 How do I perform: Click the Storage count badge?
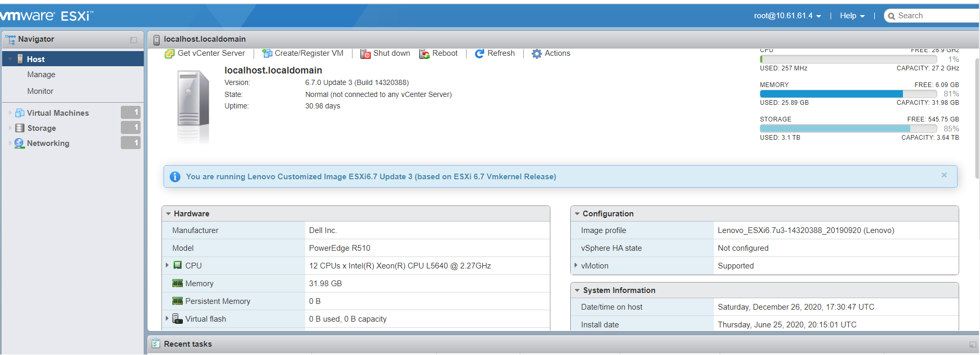(x=131, y=127)
